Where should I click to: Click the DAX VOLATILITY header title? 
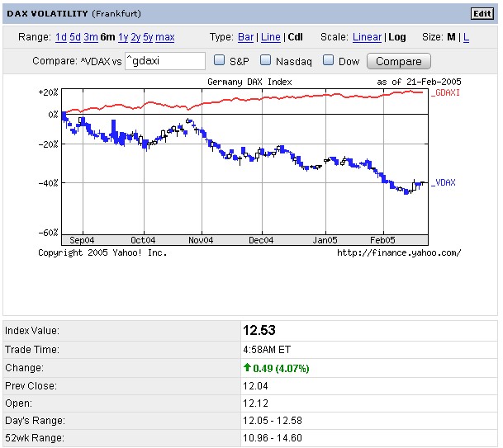(47, 13)
